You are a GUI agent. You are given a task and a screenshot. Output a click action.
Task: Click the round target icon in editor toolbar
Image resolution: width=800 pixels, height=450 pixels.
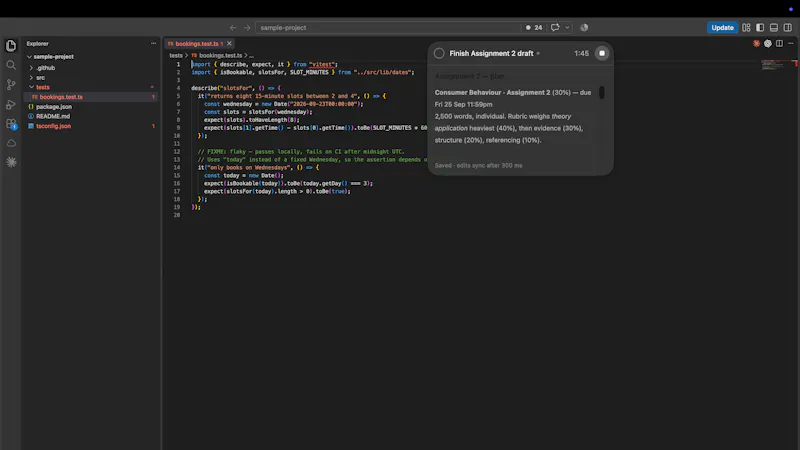coord(768,44)
